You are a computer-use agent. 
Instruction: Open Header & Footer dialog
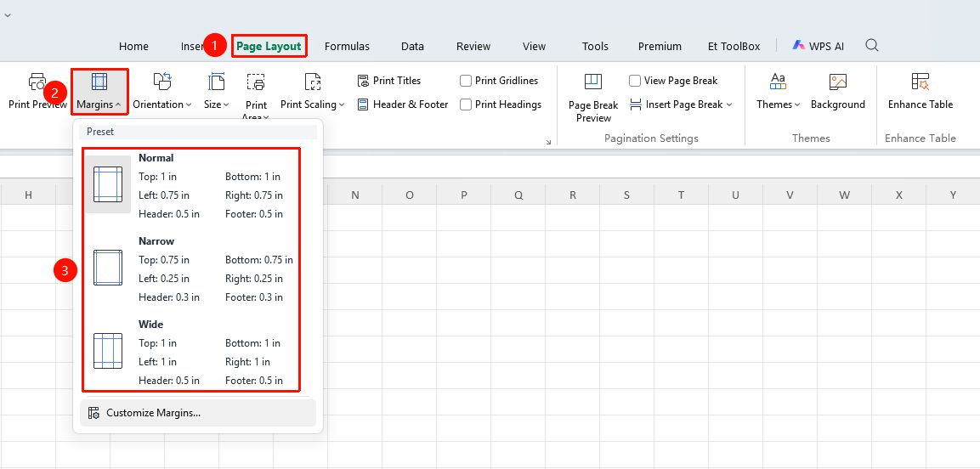coord(403,105)
